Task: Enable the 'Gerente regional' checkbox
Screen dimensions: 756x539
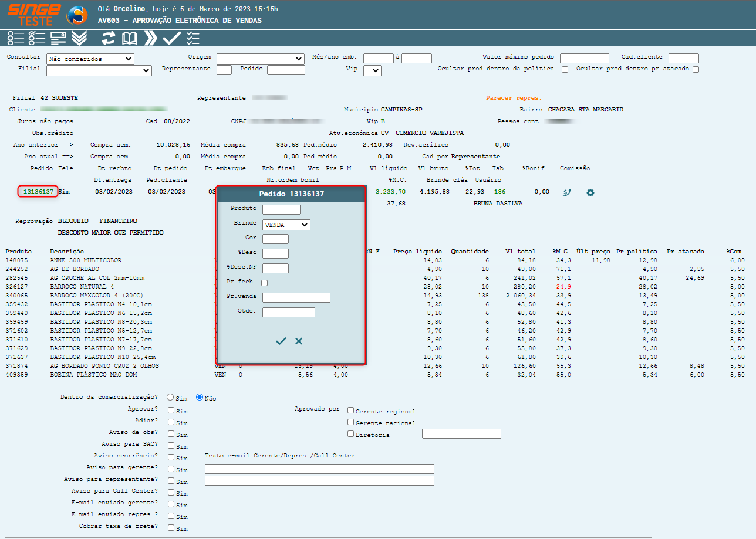Action: coord(351,411)
